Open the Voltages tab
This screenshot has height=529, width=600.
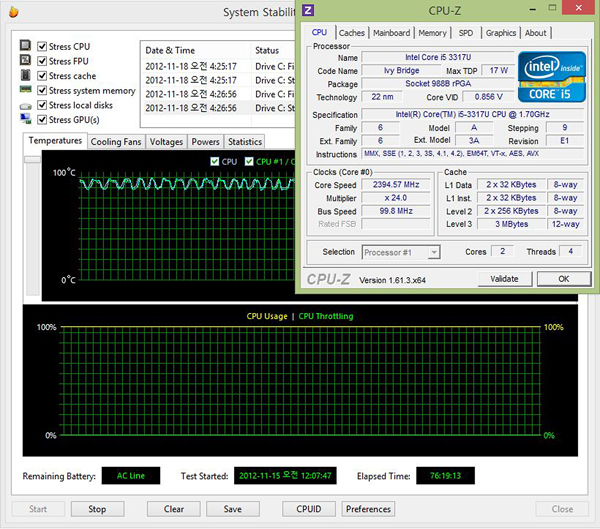(166, 142)
